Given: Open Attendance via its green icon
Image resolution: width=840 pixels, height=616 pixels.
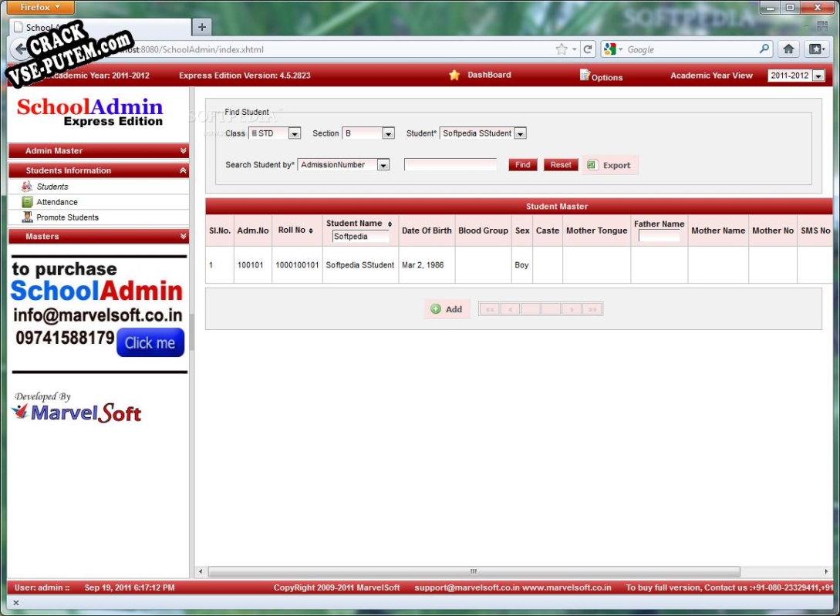Looking at the screenshot, I should 27,202.
